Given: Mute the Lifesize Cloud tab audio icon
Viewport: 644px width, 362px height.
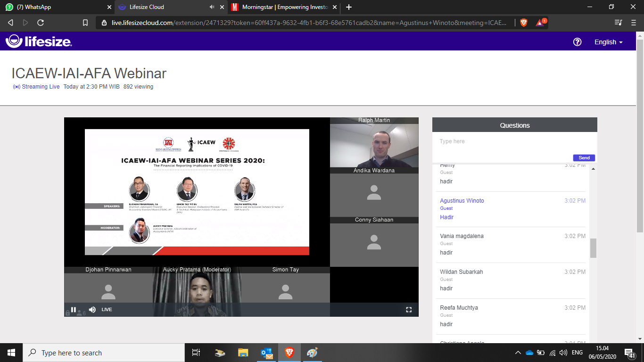Looking at the screenshot, I should tap(212, 7).
